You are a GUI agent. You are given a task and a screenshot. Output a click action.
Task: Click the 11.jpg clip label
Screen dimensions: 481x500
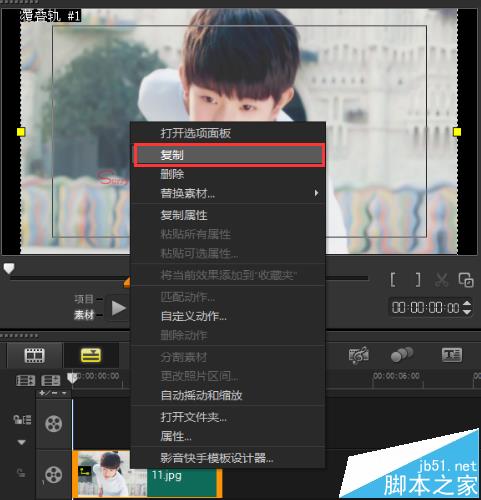pyautogui.click(x=167, y=475)
